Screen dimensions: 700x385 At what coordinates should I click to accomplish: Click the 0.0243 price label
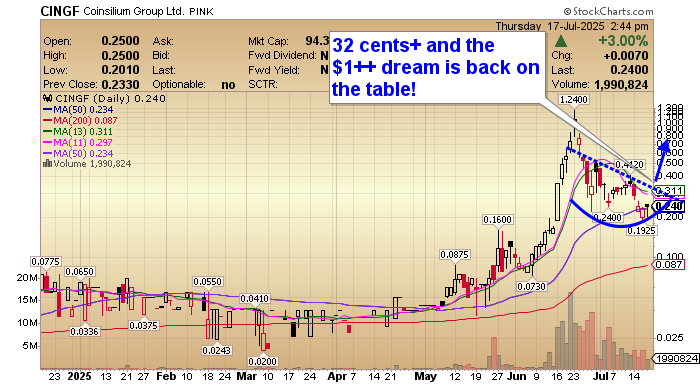coord(217,351)
